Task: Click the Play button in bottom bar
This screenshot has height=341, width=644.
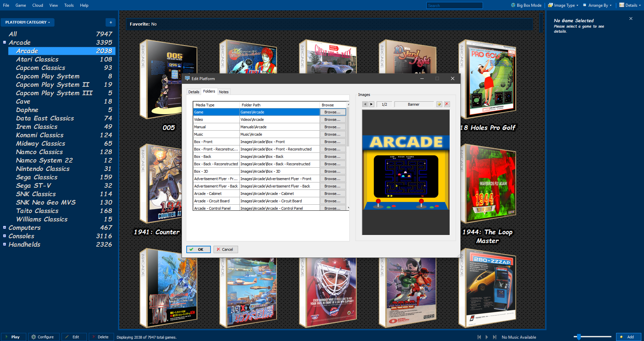Action: point(13,337)
